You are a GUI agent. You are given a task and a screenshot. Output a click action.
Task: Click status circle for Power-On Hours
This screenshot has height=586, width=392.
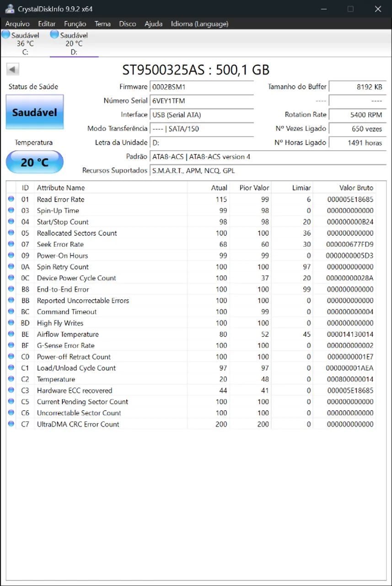(x=11, y=255)
